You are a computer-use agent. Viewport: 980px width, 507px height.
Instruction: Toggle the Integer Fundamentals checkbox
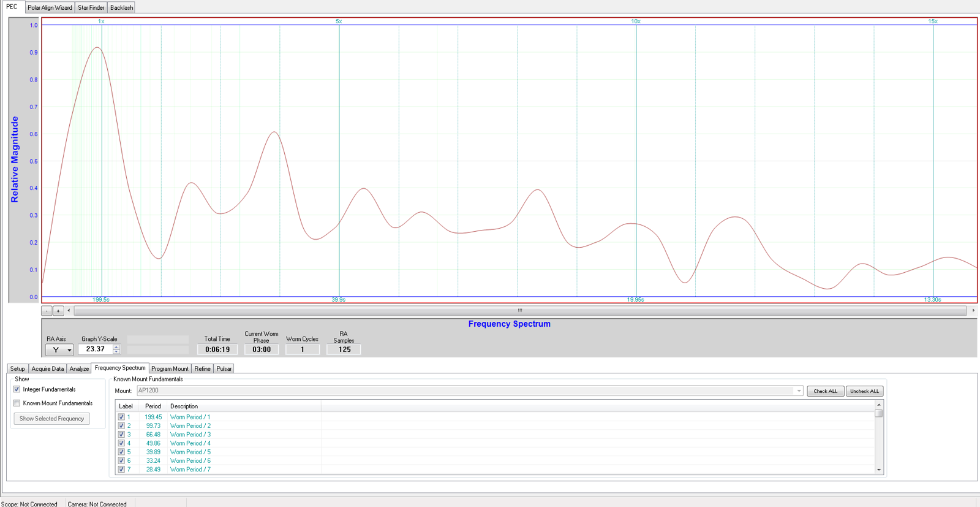click(x=17, y=389)
